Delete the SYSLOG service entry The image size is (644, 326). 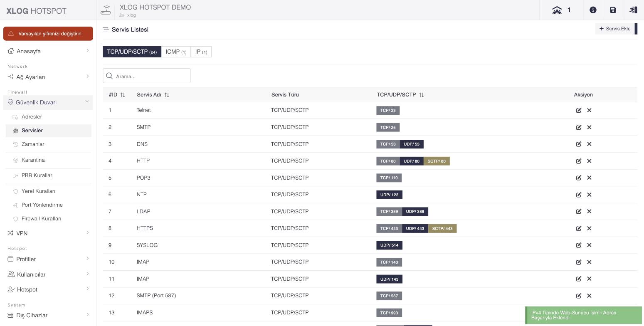coord(589,245)
